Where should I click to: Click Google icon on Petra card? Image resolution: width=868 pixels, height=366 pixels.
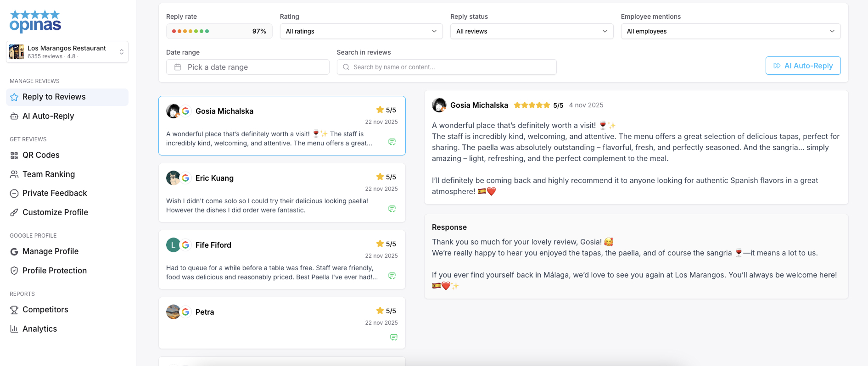tap(185, 312)
